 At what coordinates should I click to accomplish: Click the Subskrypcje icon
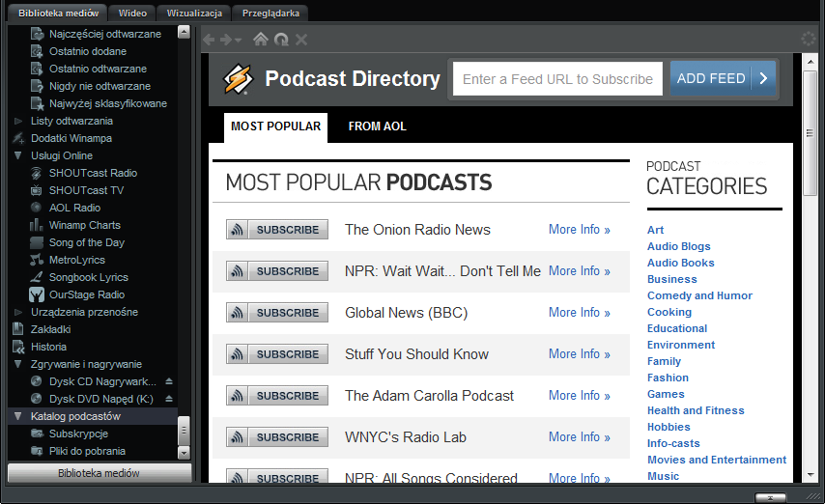coord(37,434)
